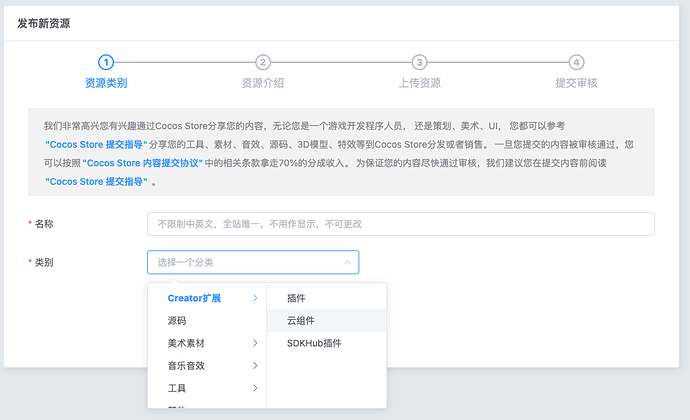Select the 源码 category
The height and width of the screenshot is (420, 690).
tap(207, 321)
